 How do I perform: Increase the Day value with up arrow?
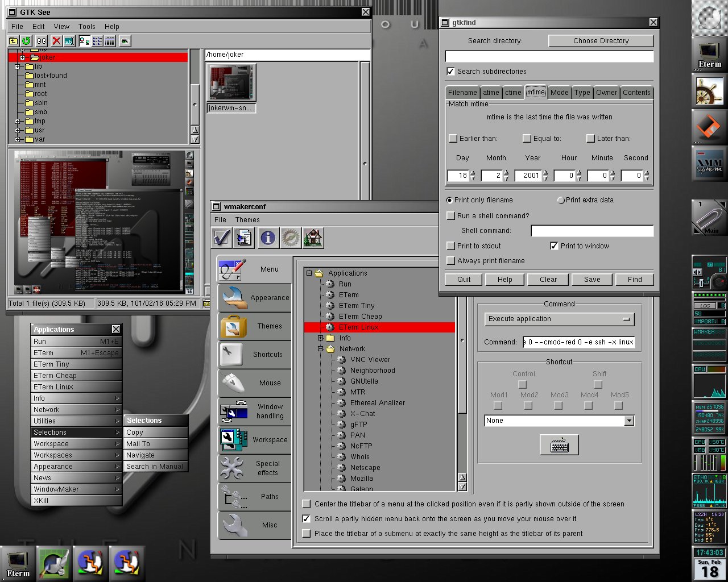pos(473,173)
